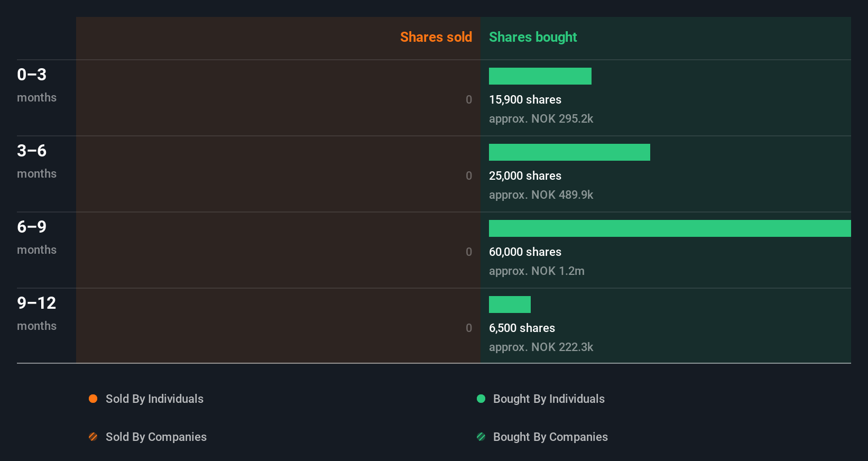Click the striped Sold By Companies legend icon

click(x=93, y=437)
